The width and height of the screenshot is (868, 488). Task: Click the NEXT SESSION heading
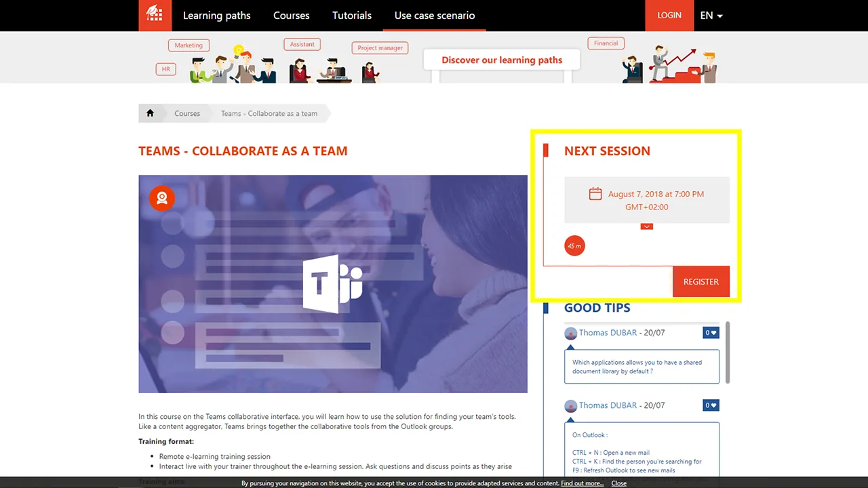(607, 151)
